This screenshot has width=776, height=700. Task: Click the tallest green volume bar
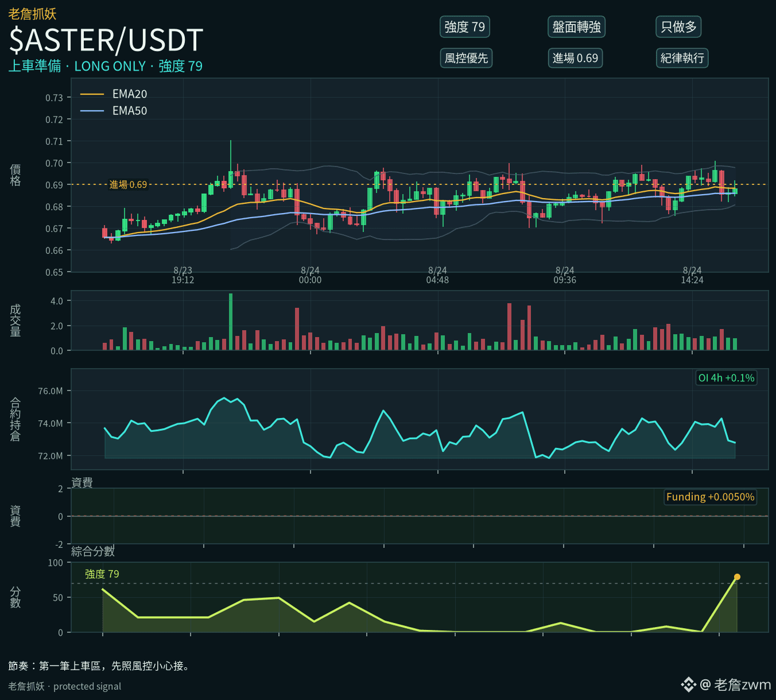pyautogui.click(x=231, y=322)
